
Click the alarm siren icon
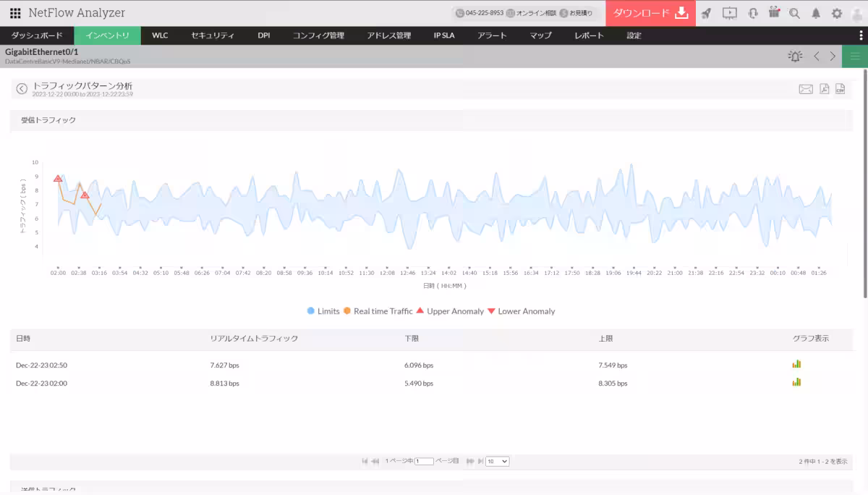pos(795,56)
